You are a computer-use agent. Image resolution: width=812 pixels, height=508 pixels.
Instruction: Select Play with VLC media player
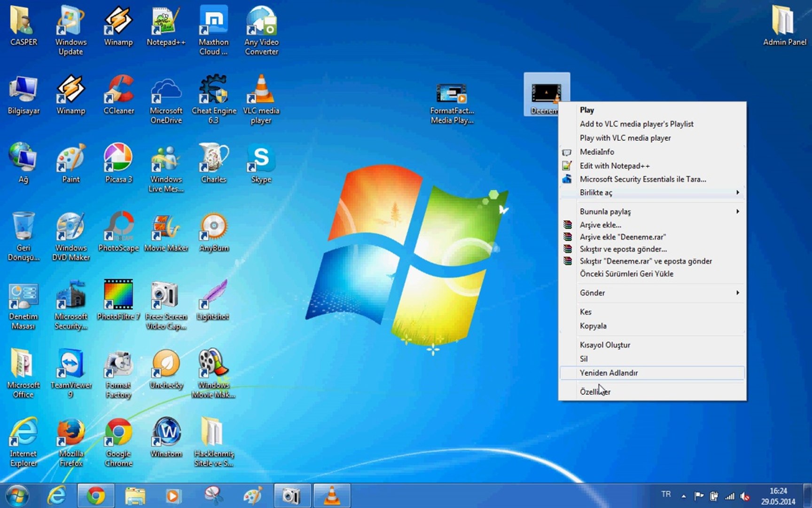coord(652,138)
